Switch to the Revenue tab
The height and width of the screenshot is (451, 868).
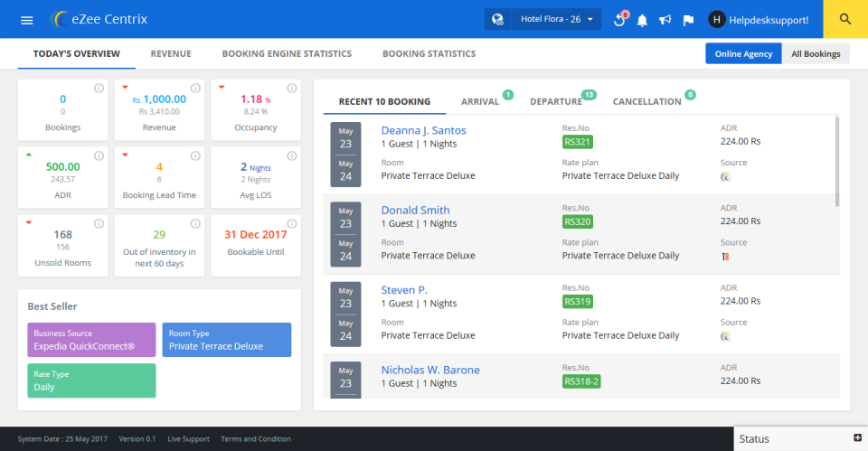[171, 54]
